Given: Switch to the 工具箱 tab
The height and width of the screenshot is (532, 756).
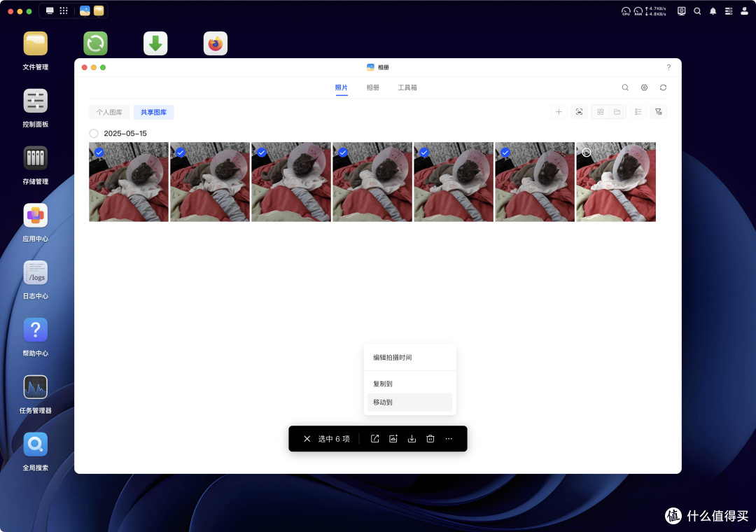Looking at the screenshot, I should pos(407,87).
